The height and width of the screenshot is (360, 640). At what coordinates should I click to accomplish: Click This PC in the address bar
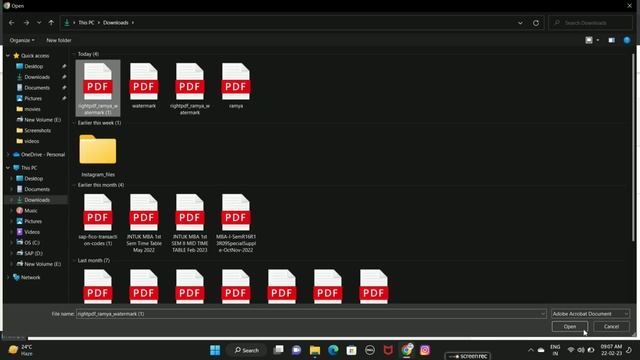click(x=86, y=23)
